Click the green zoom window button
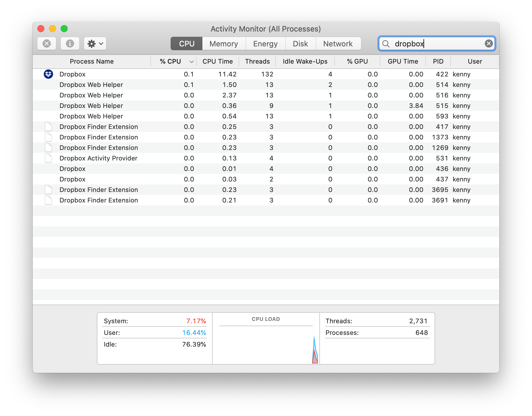 click(x=64, y=29)
